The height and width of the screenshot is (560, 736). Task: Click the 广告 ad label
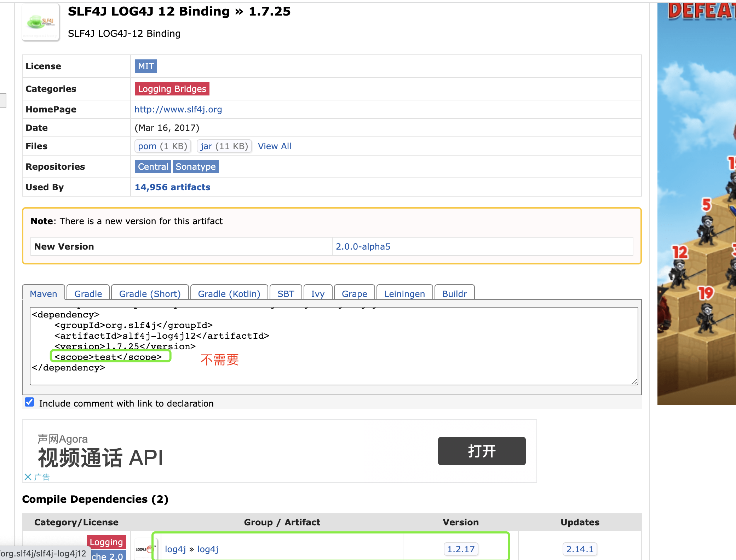(42, 477)
